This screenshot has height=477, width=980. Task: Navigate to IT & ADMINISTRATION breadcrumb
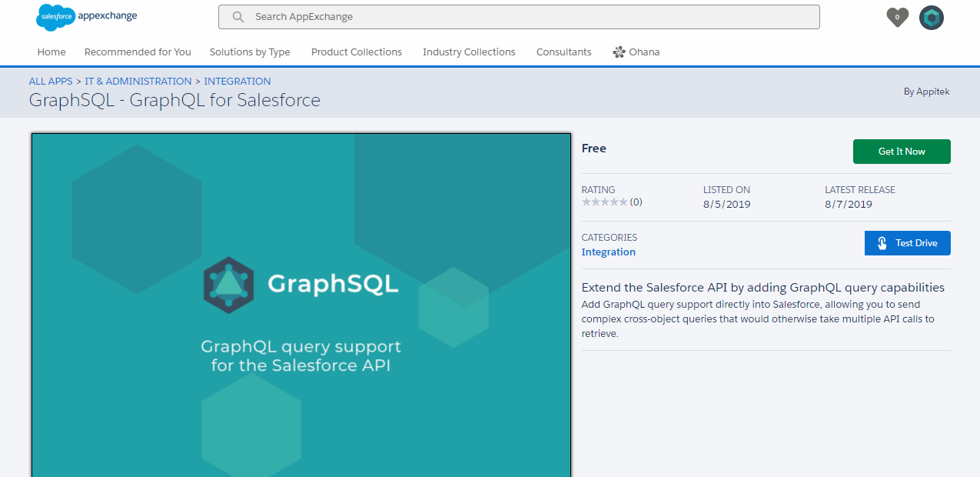point(138,81)
